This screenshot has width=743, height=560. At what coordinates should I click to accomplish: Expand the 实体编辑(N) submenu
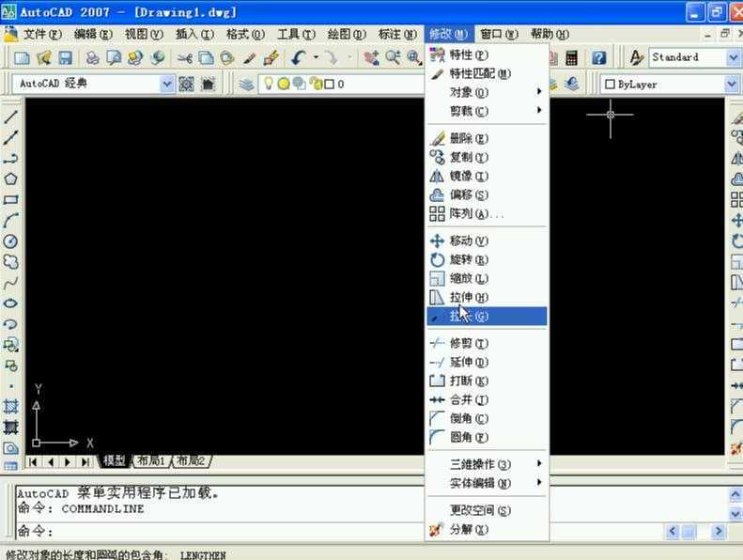click(487, 483)
